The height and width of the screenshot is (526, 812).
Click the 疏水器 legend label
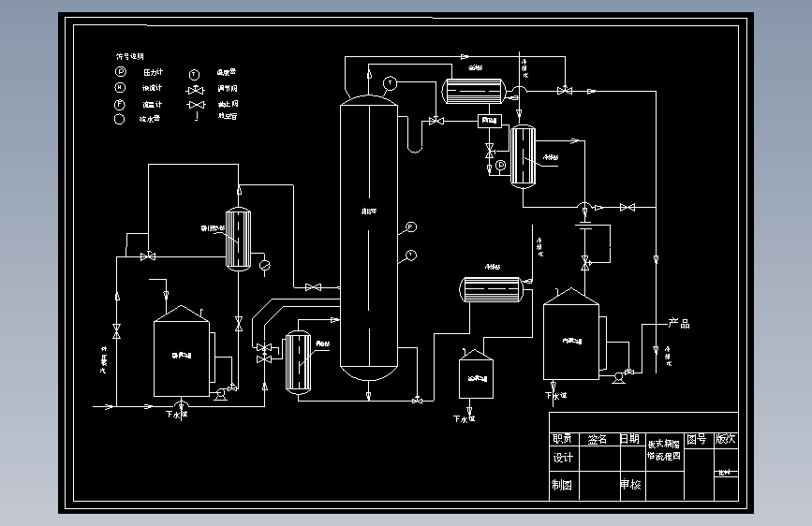click(x=150, y=119)
